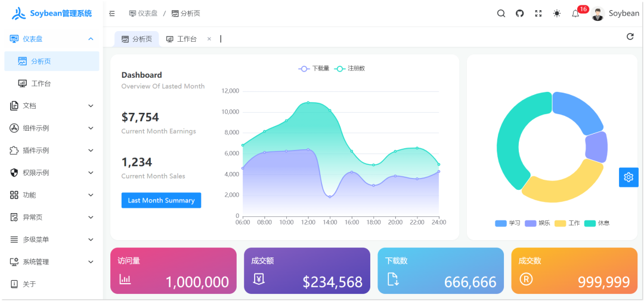This screenshot has width=644, height=301.
Task: Click the 999,999 成交数 value
Action: [x=603, y=282]
